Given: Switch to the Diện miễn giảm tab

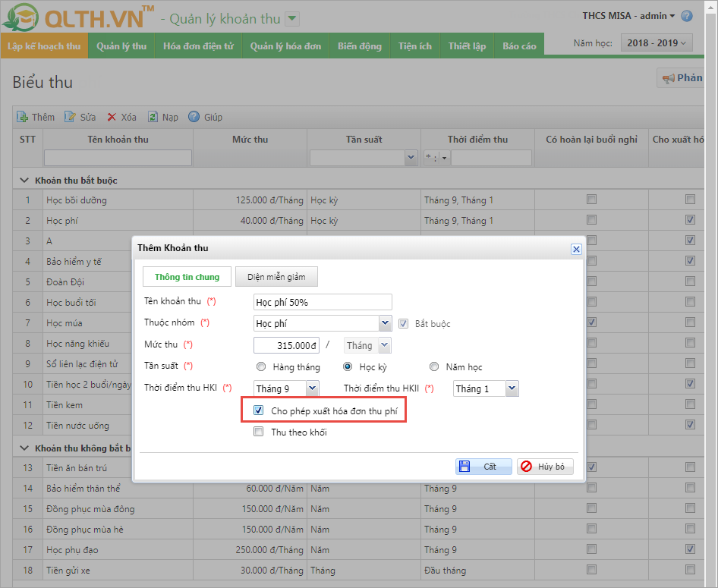Looking at the screenshot, I should pyautogui.click(x=276, y=277).
